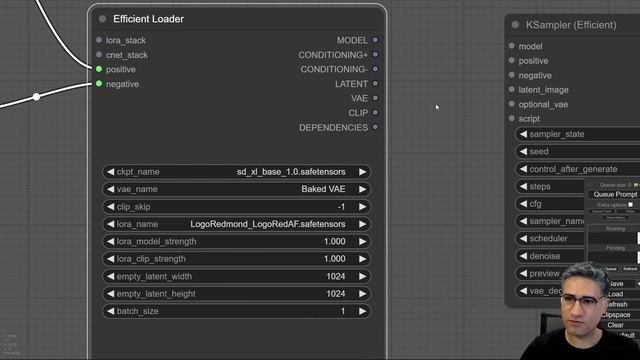Click the model input port on KSampler

click(511, 46)
